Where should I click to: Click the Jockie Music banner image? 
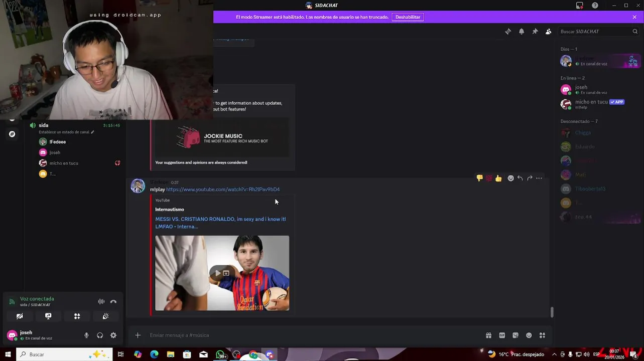[x=222, y=137]
